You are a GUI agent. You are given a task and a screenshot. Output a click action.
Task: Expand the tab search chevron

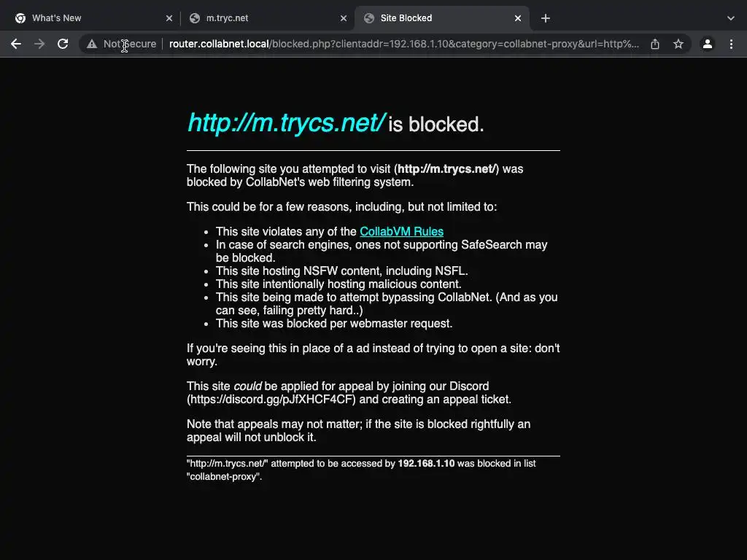731,18
